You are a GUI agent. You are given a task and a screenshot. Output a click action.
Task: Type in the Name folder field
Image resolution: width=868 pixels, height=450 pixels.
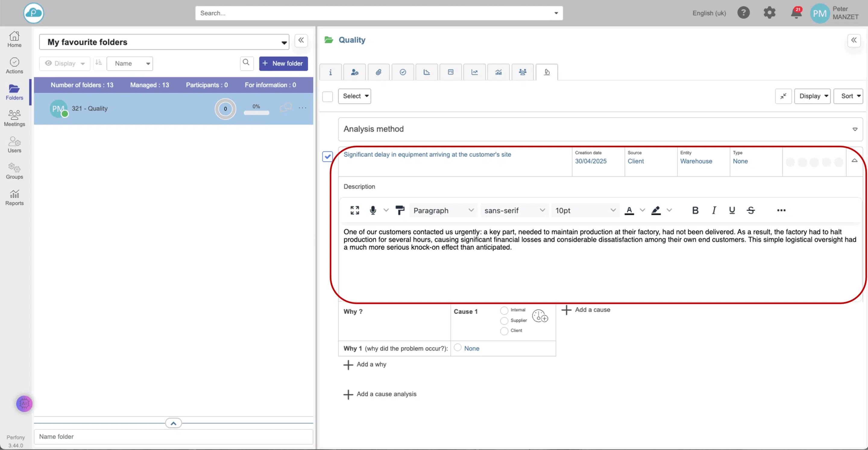(173, 436)
